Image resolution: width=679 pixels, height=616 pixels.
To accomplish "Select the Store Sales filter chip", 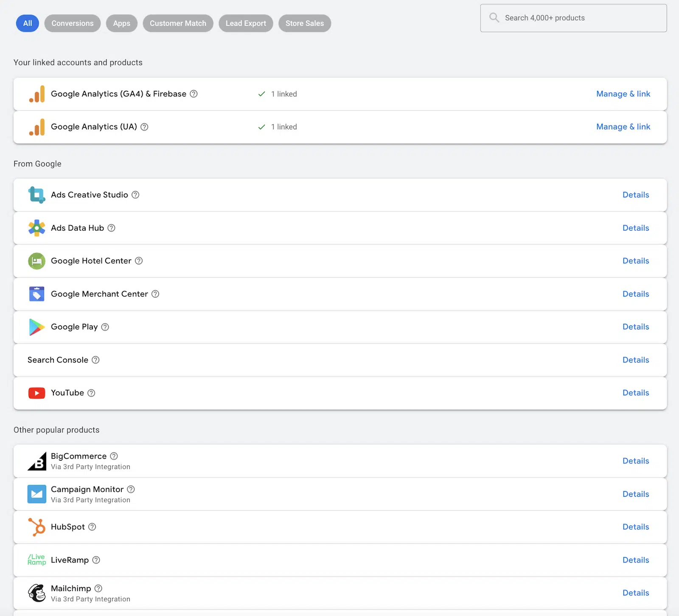I will 305,23.
